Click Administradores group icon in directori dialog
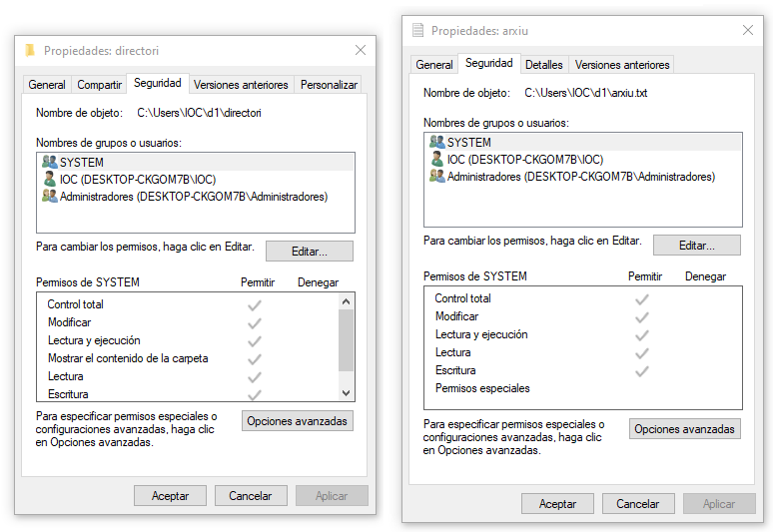Screen dimensions: 773x532 point(50,197)
